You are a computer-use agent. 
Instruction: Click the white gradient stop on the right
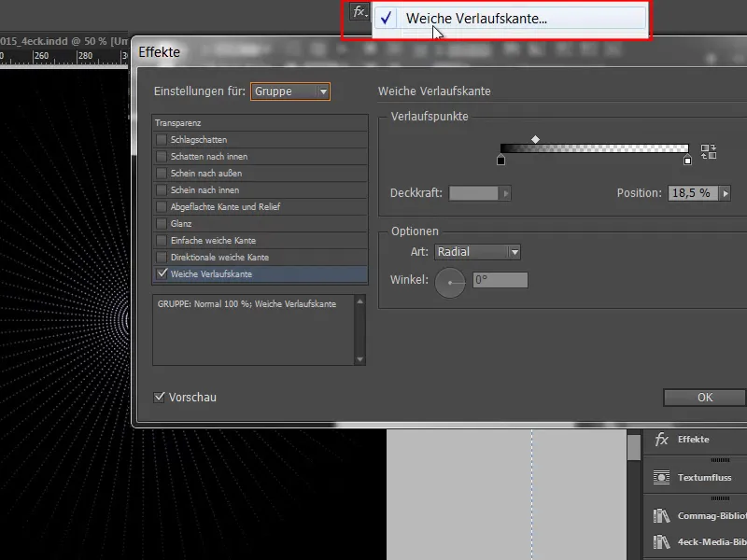(687, 161)
